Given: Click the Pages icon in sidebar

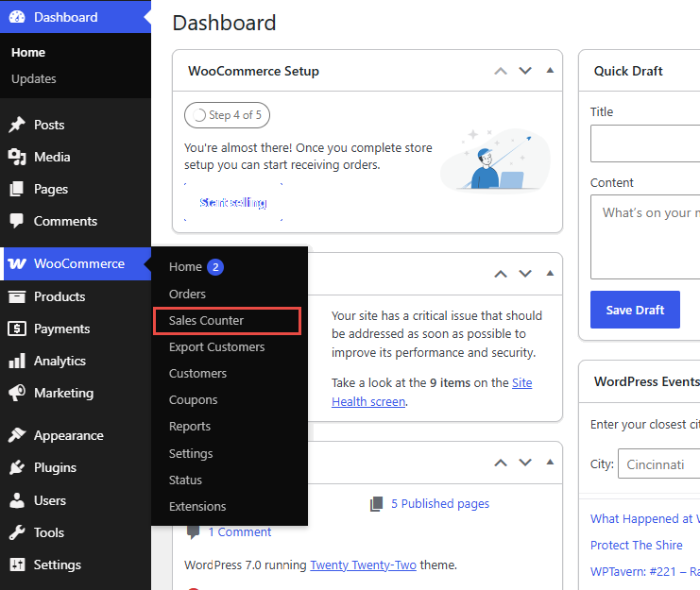Looking at the screenshot, I should click(x=17, y=189).
